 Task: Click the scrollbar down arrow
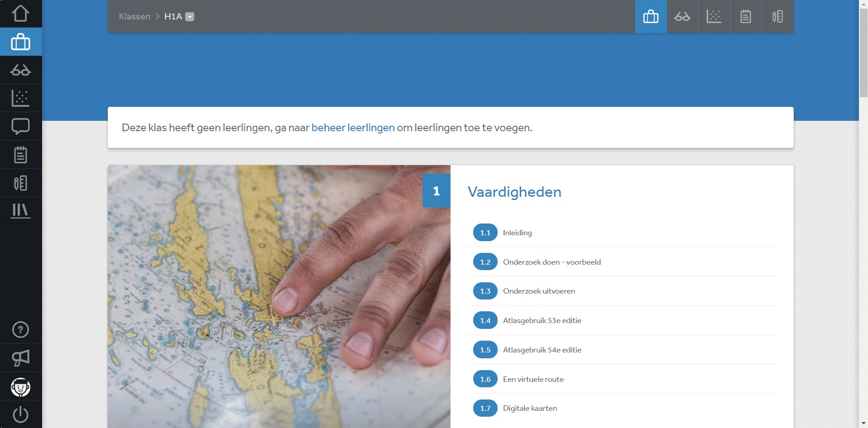[863, 424]
